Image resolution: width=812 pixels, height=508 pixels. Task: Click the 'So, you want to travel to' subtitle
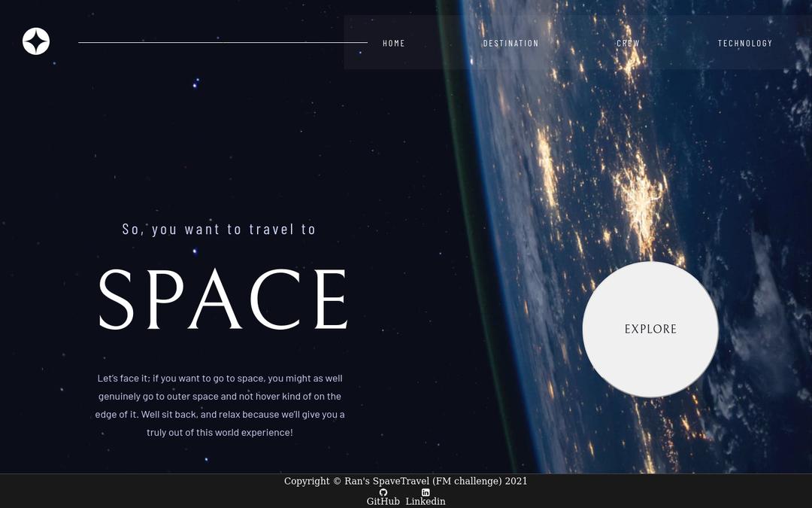click(219, 229)
